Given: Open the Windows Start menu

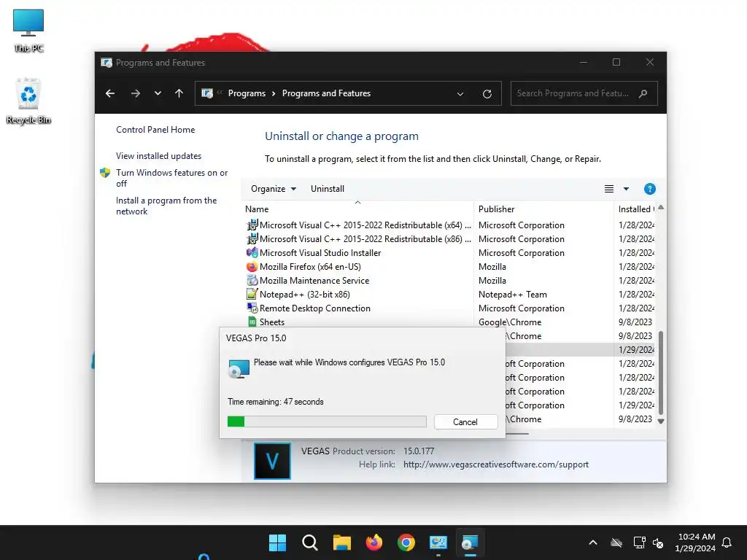Looking at the screenshot, I should click(277, 542).
